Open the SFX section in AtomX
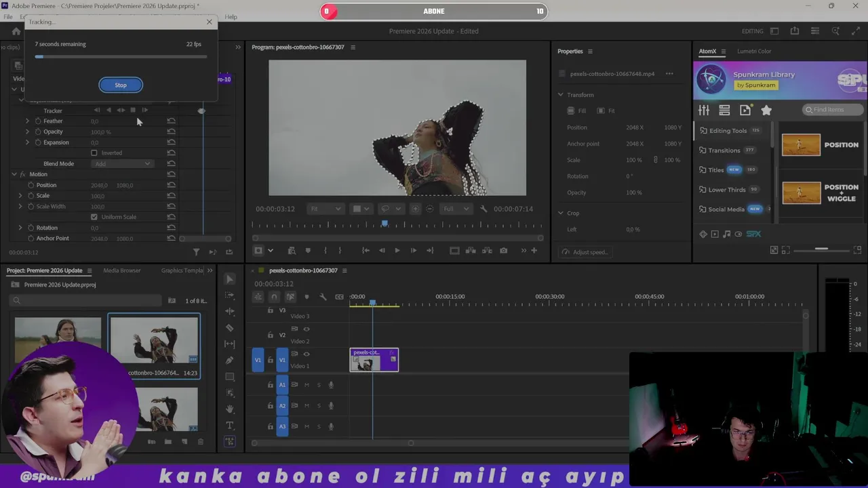This screenshot has height=488, width=868. pyautogui.click(x=753, y=234)
